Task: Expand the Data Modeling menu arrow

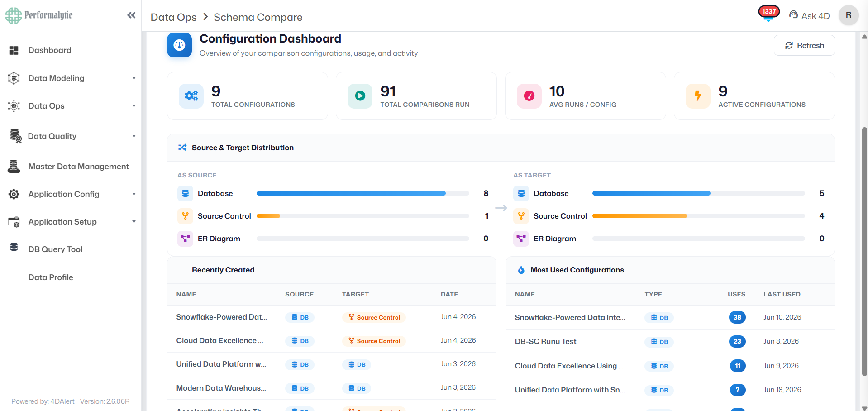Action: 134,78
